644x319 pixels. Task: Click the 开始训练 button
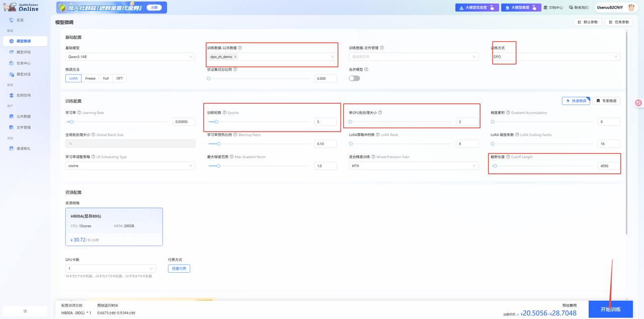[x=610, y=309]
